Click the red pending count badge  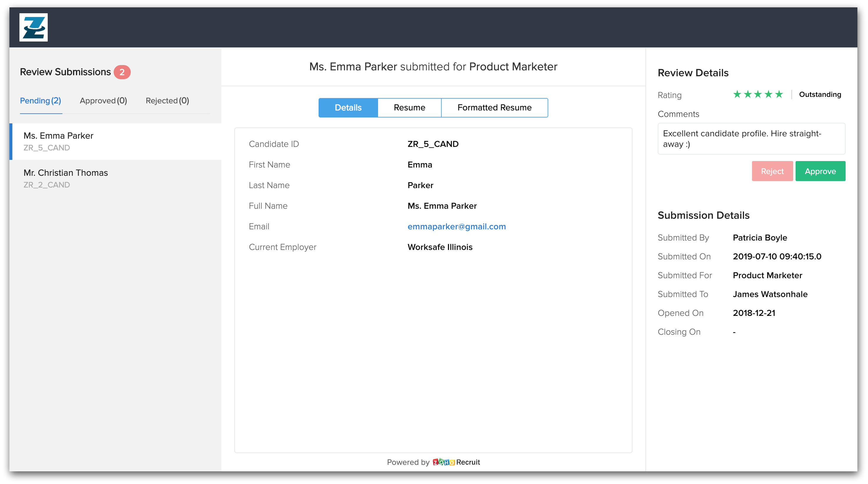point(122,72)
